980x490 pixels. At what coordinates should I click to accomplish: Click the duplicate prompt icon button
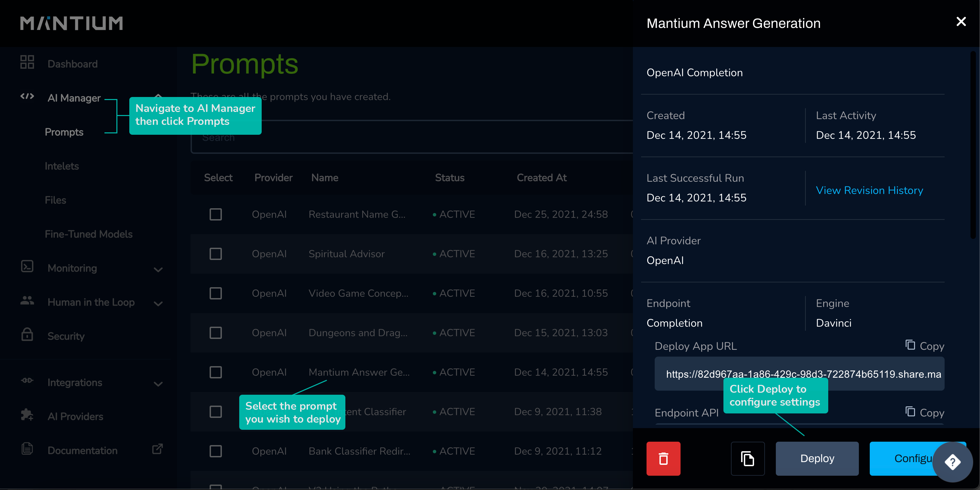click(x=747, y=458)
